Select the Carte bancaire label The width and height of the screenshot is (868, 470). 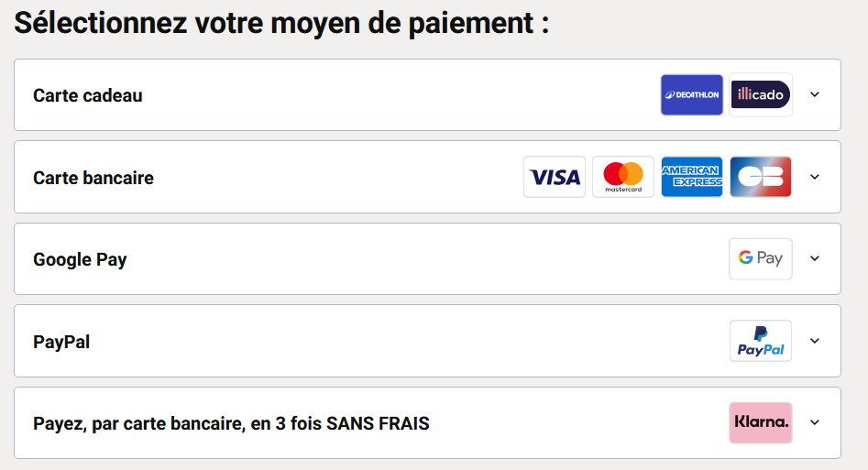click(x=93, y=178)
